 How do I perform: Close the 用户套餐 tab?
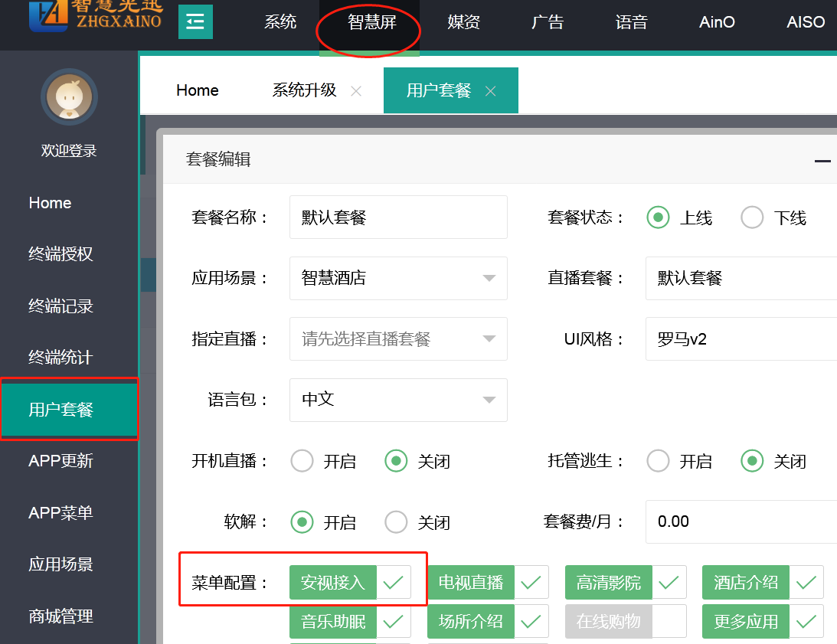(x=491, y=91)
